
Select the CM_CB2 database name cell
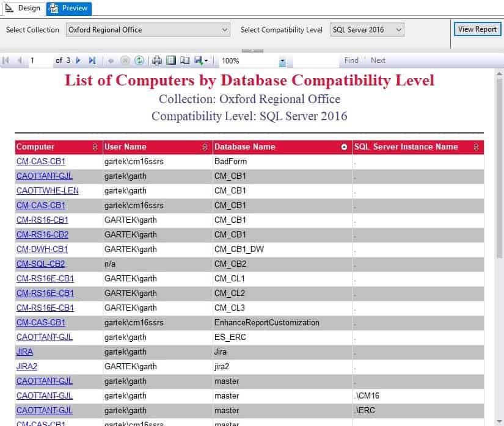tap(282, 264)
